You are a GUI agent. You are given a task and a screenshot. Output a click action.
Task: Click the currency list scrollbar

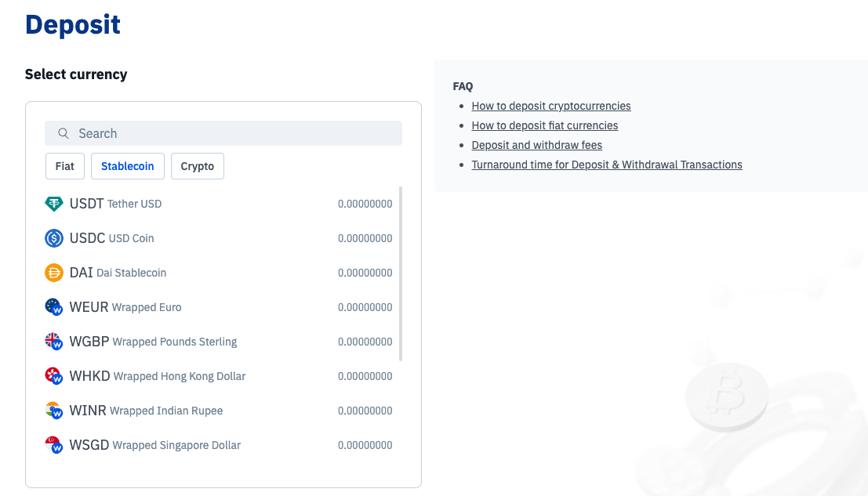pos(401,273)
